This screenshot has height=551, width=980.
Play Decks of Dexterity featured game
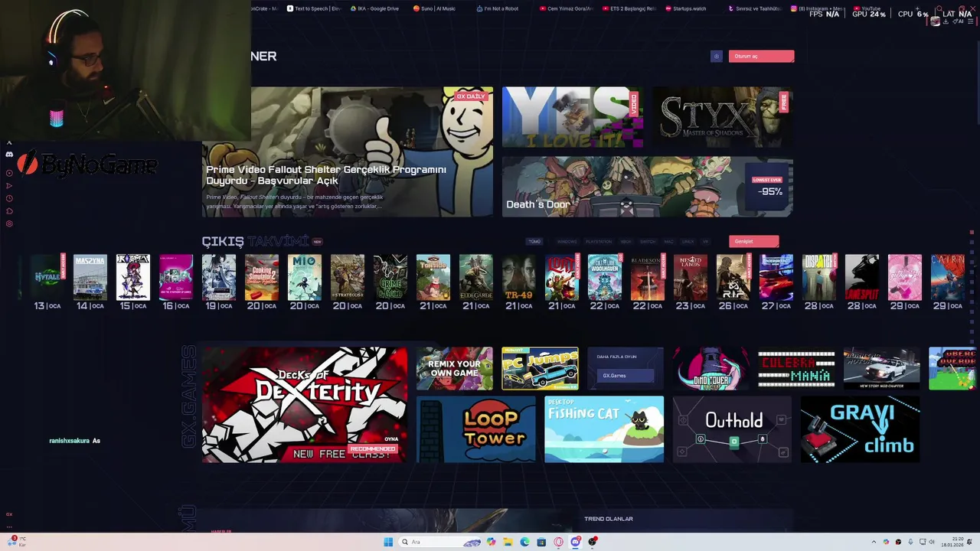(305, 405)
